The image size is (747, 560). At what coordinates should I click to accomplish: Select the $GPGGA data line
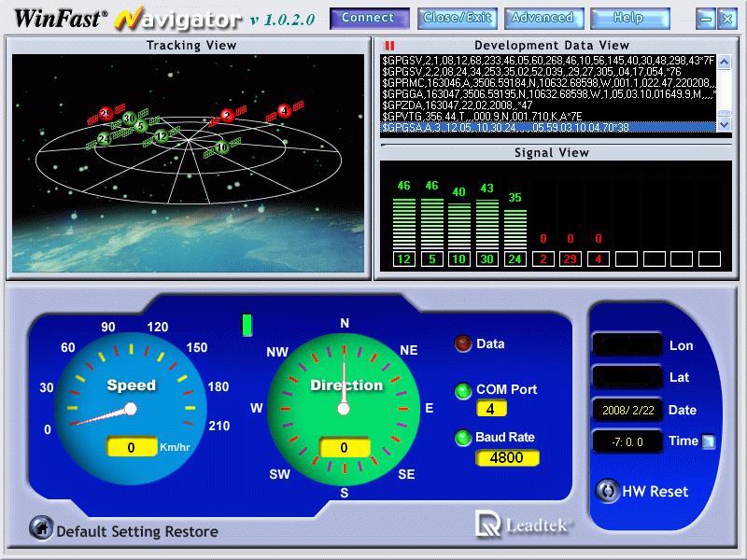(x=548, y=94)
